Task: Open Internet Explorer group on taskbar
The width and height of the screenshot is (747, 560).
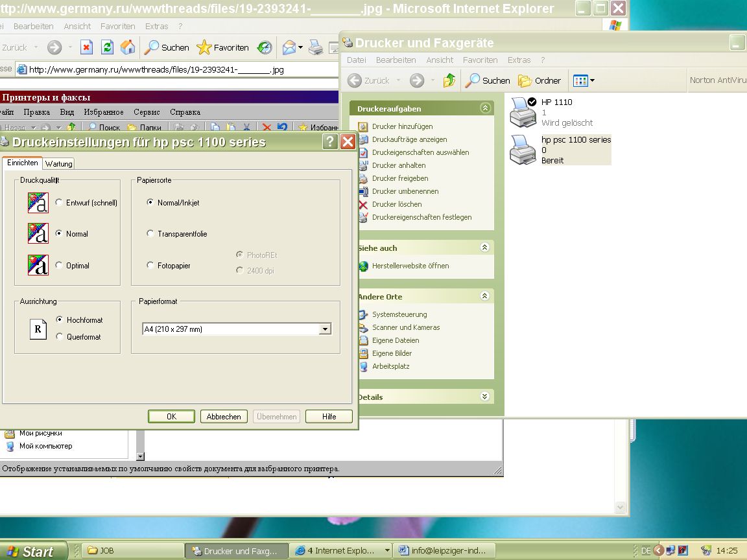Action: 340,551
